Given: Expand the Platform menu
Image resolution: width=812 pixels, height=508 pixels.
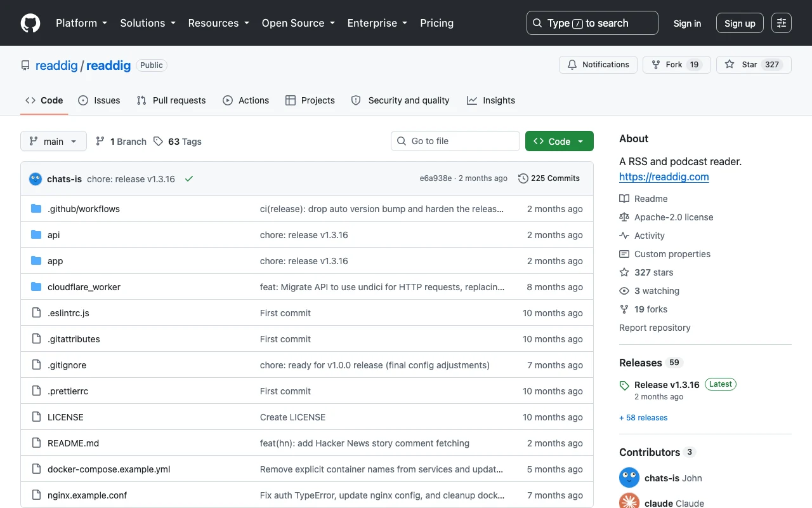Looking at the screenshot, I should (x=81, y=23).
